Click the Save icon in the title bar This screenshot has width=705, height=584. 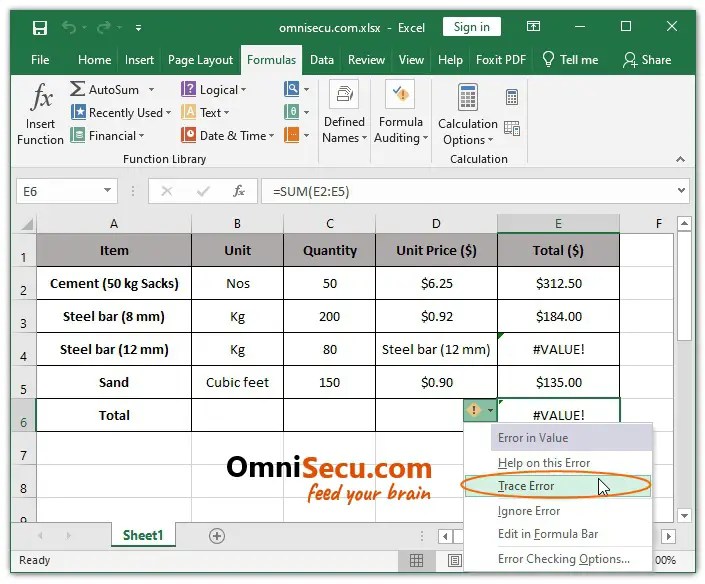coord(40,28)
